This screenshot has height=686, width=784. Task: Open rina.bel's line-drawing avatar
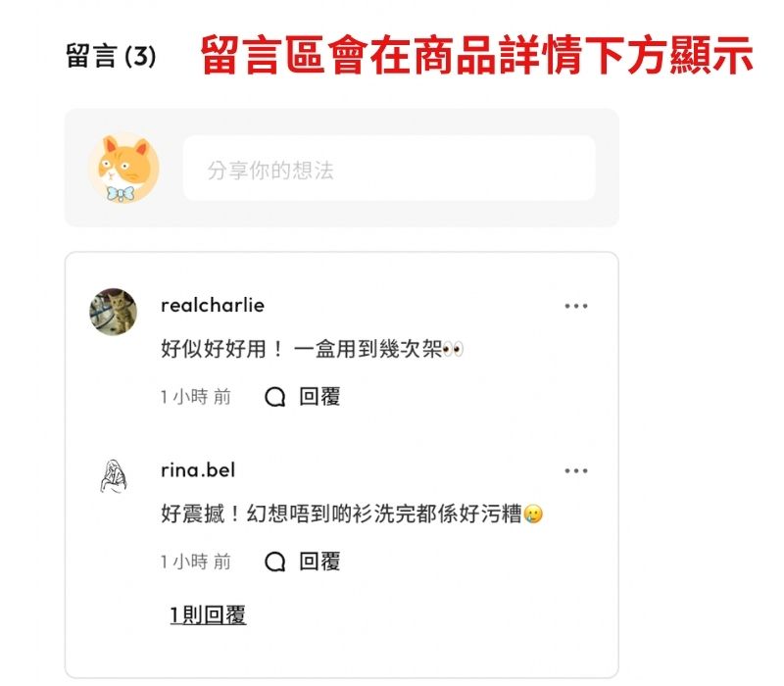(114, 476)
